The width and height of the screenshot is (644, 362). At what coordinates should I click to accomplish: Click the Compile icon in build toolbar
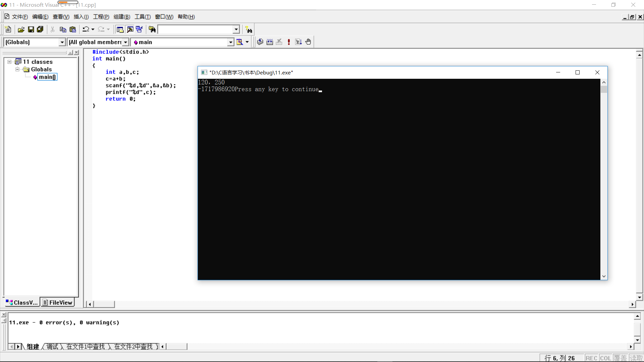[260, 42]
